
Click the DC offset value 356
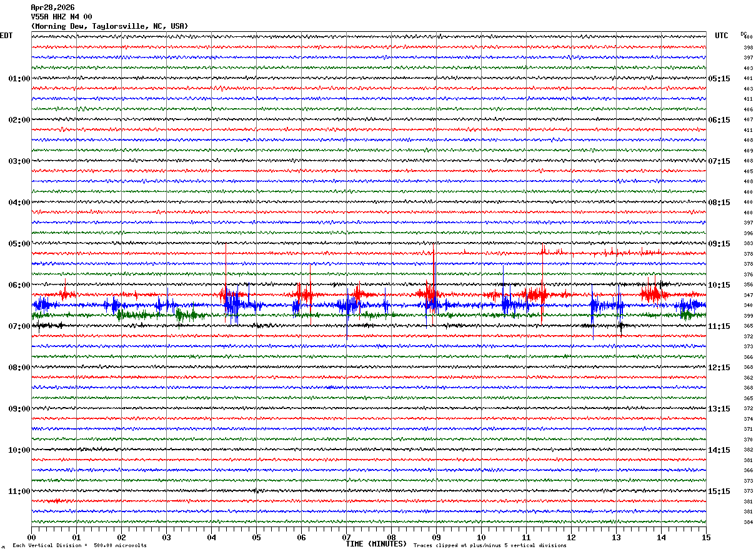tap(748, 285)
